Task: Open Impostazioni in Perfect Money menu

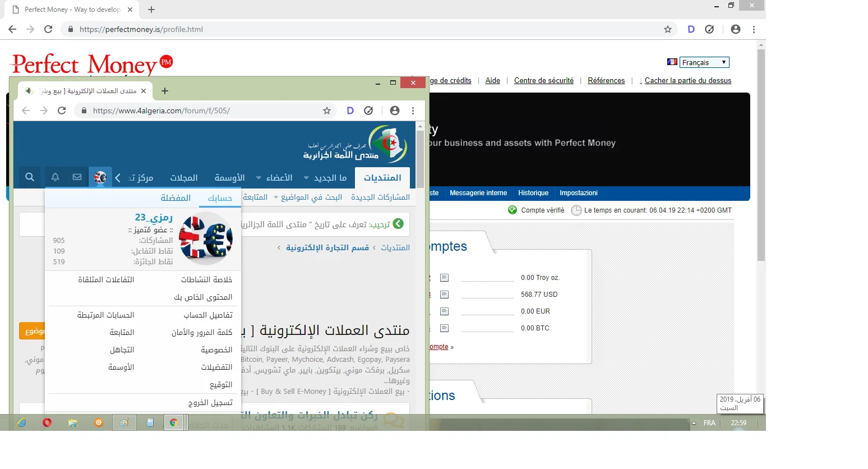Action: [579, 193]
